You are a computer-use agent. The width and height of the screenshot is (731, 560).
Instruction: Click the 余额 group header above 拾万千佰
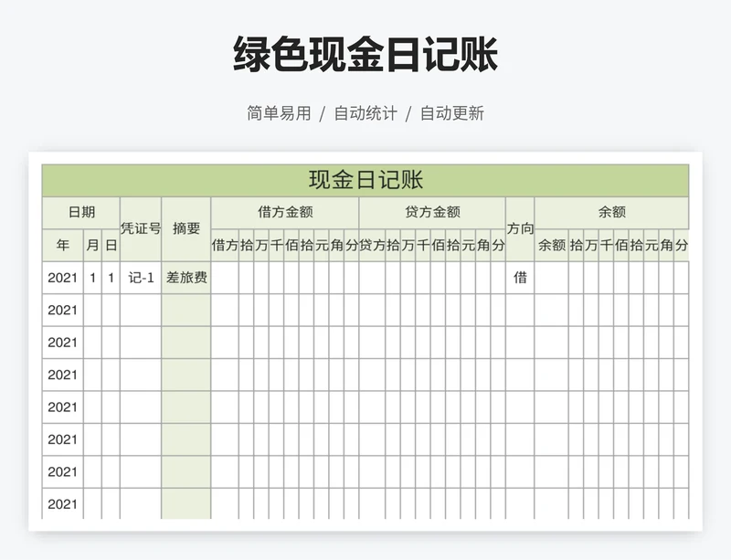coord(611,213)
